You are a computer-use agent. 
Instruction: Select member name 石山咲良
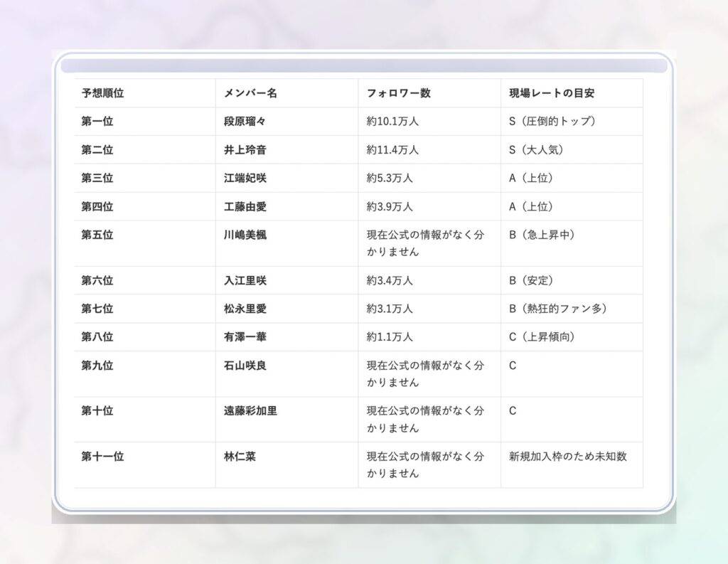click(245, 366)
